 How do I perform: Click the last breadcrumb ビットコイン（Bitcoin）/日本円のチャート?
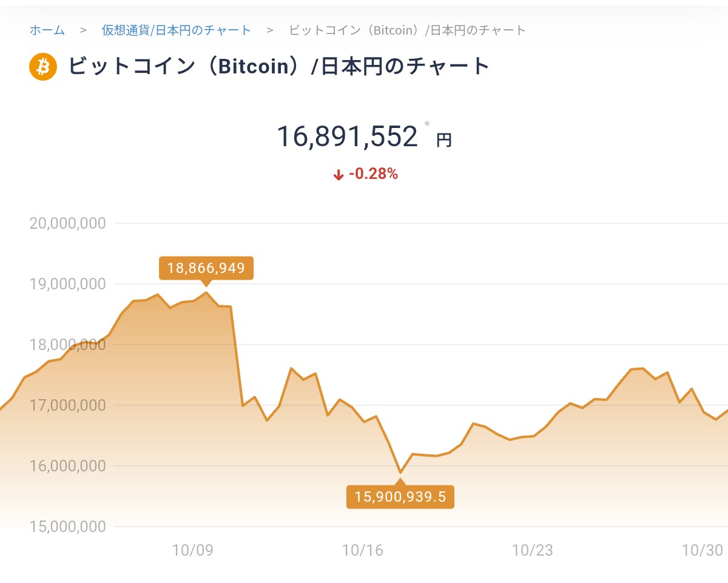pyautogui.click(x=408, y=30)
